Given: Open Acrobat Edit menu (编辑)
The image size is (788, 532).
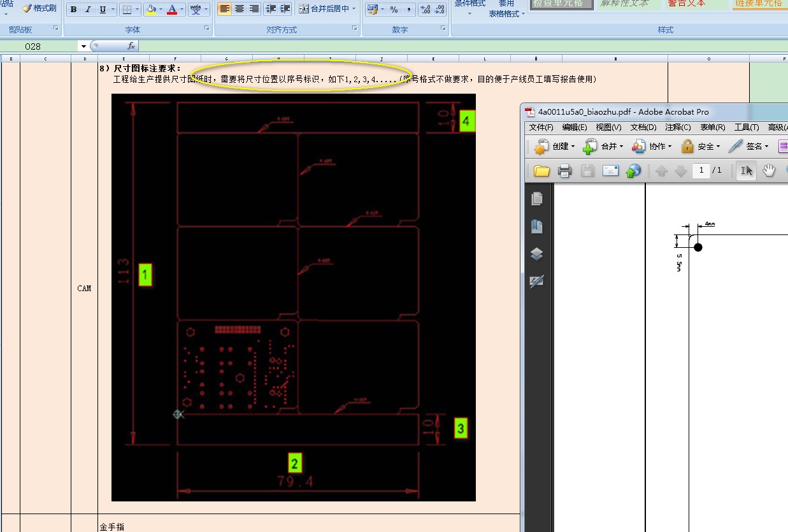Looking at the screenshot, I should click(x=575, y=127).
